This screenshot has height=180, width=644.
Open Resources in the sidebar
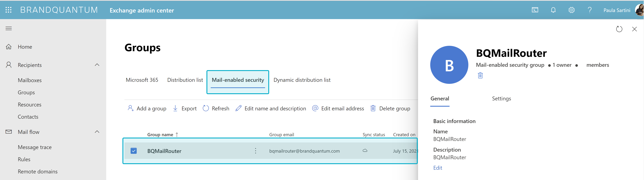click(x=29, y=105)
